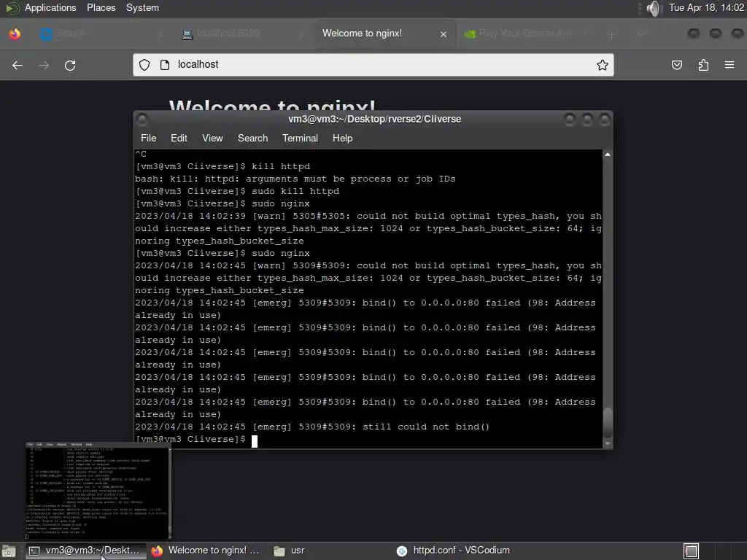
Task: Open the System menu
Action: pyautogui.click(x=142, y=8)
